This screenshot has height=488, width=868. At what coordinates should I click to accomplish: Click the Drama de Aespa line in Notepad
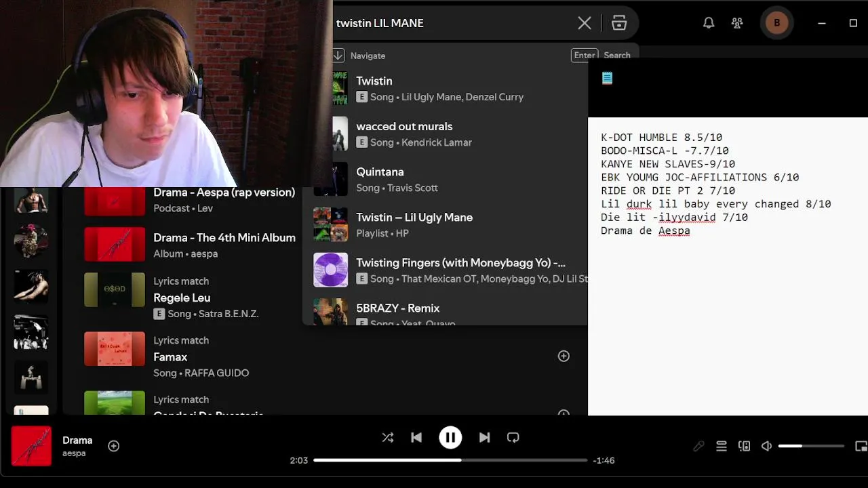pos(646,231)
